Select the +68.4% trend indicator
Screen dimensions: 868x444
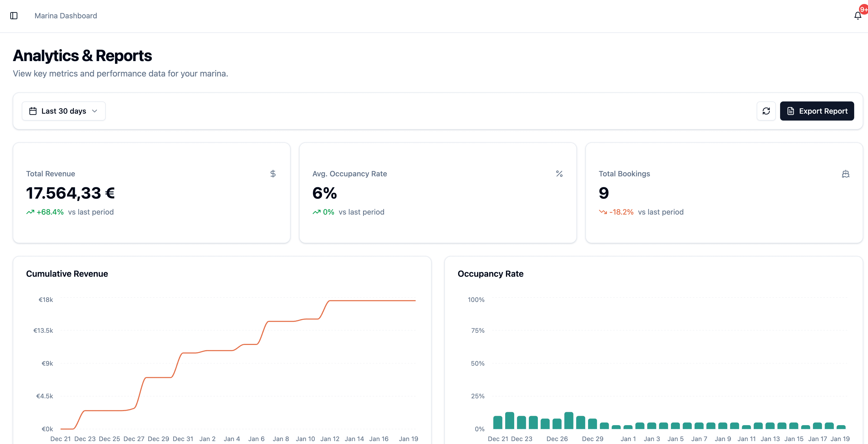point(50,212)
